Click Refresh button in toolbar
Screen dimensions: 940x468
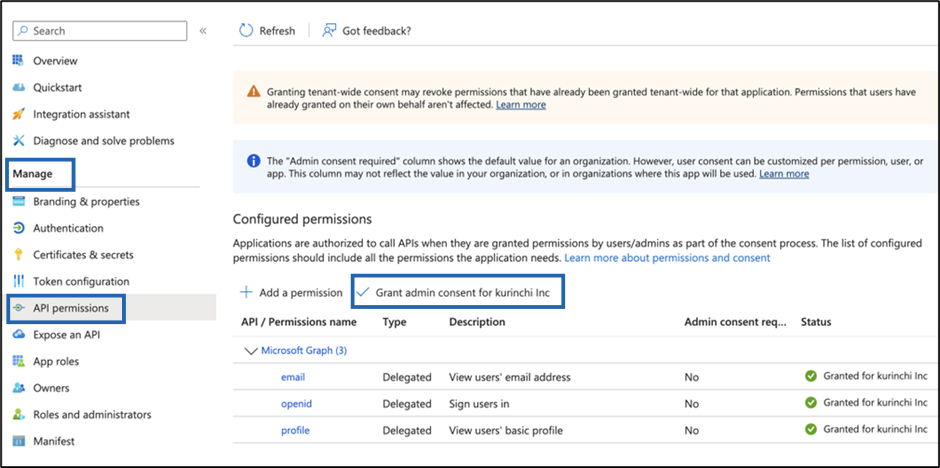pyautogui.click(x=267, y=31)
